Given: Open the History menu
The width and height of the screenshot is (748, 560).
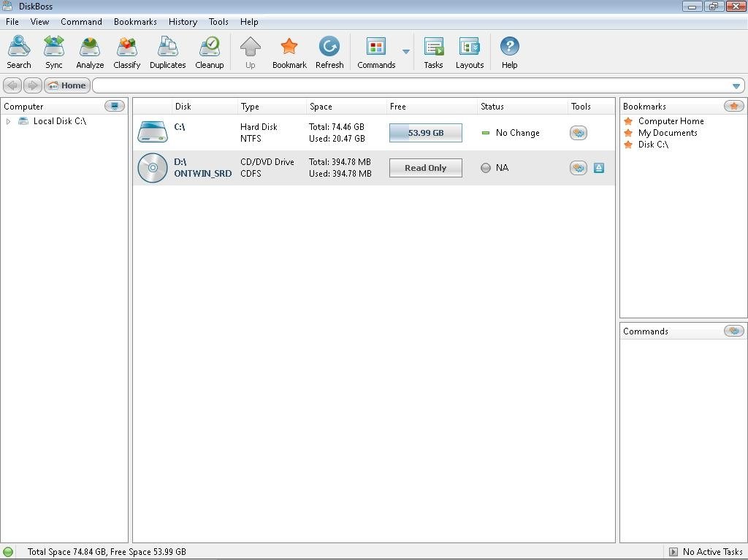Looking at the screenshot, I should (x=183, y=22).
